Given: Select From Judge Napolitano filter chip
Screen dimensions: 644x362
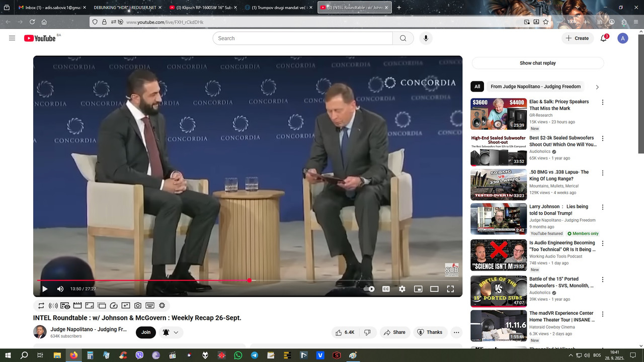Looking at the screenshot, I should pyautogui.click(x=535, y=86).
